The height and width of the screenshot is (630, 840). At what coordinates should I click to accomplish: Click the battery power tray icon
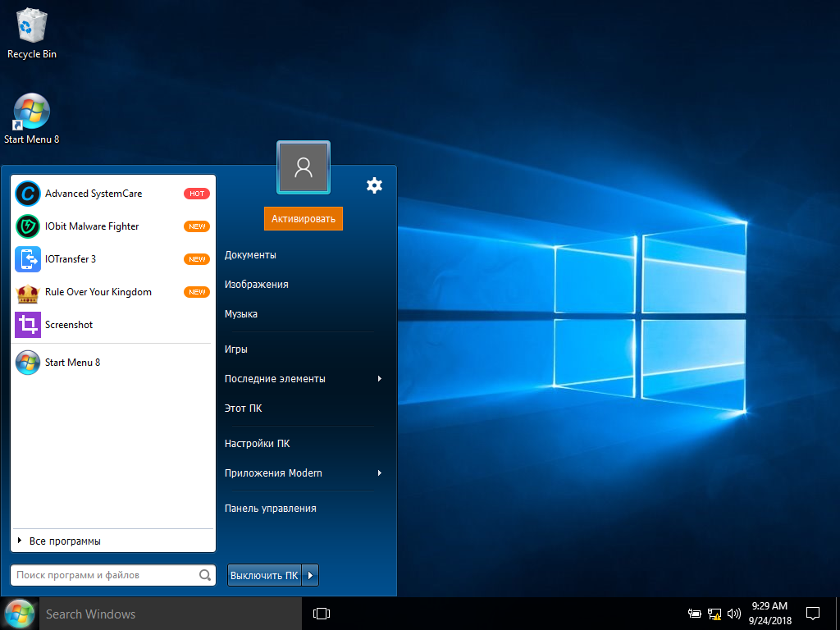click(x=695, y=614)
